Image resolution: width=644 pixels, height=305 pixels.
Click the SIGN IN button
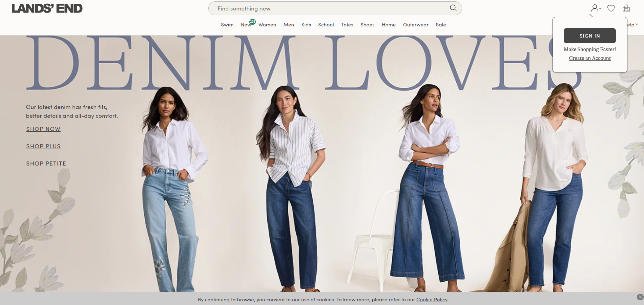[x=589, y=36]
